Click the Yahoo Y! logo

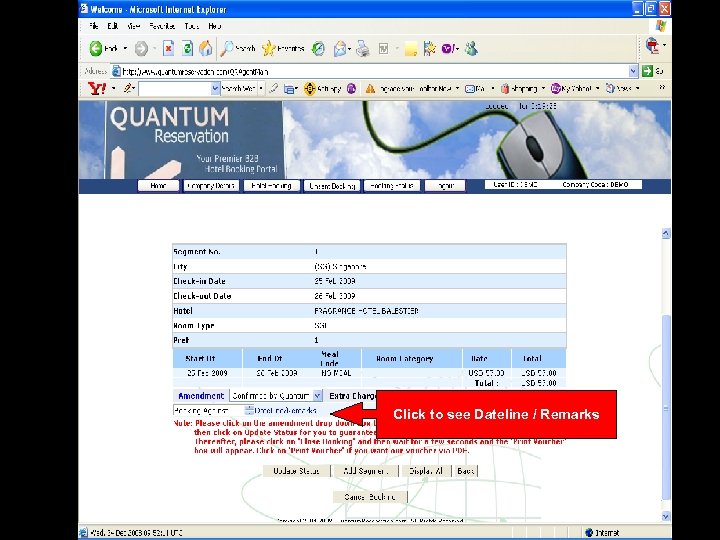(x=97, y=88)
